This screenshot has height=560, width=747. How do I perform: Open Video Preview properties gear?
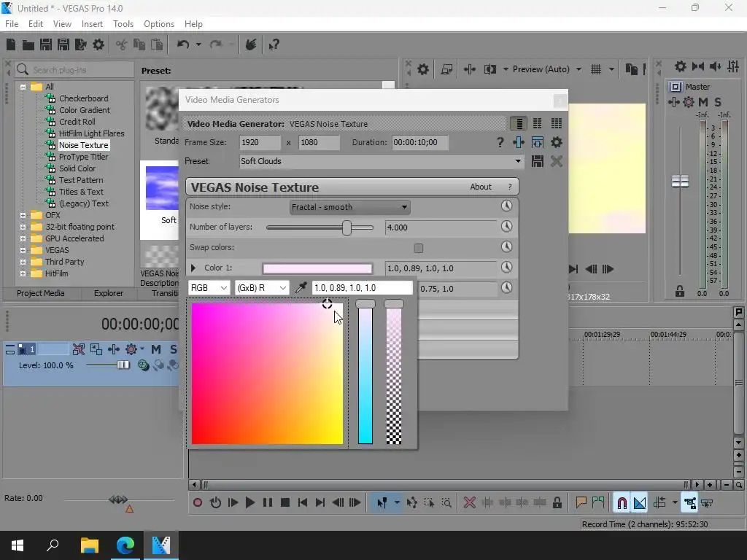tap(423, 69)
